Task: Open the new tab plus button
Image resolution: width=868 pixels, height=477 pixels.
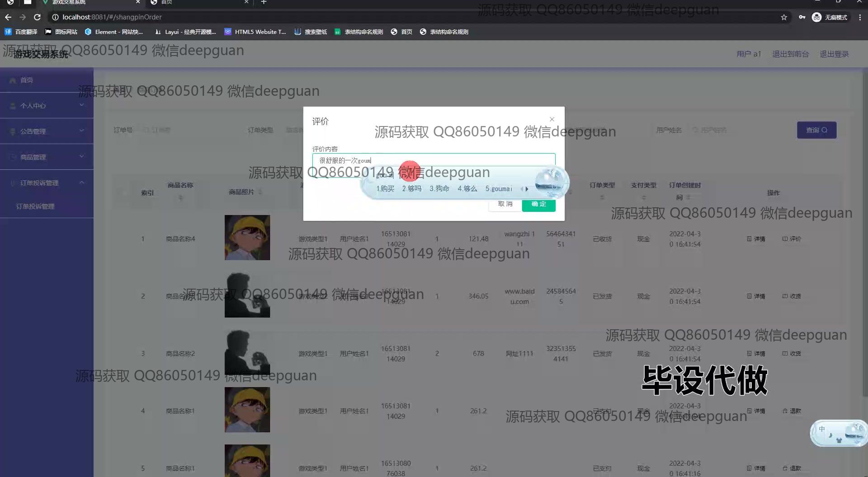Action: [264, 2]
